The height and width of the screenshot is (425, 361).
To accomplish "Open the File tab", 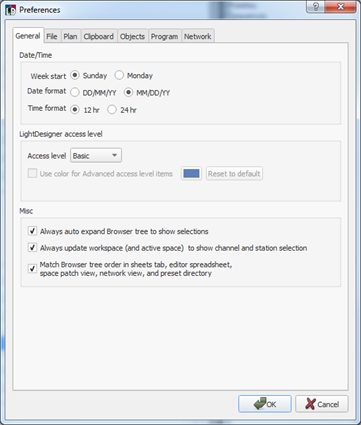I will point(52,36).
